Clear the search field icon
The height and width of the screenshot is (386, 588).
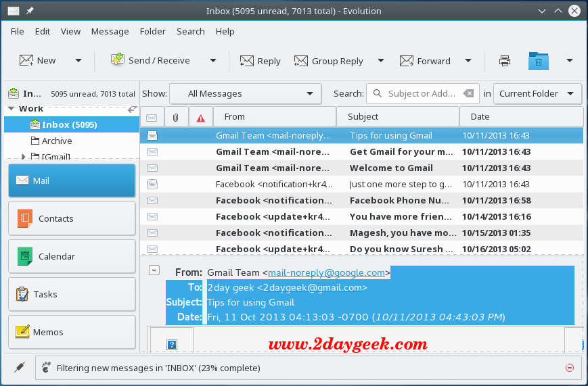[x=468, y=93]
